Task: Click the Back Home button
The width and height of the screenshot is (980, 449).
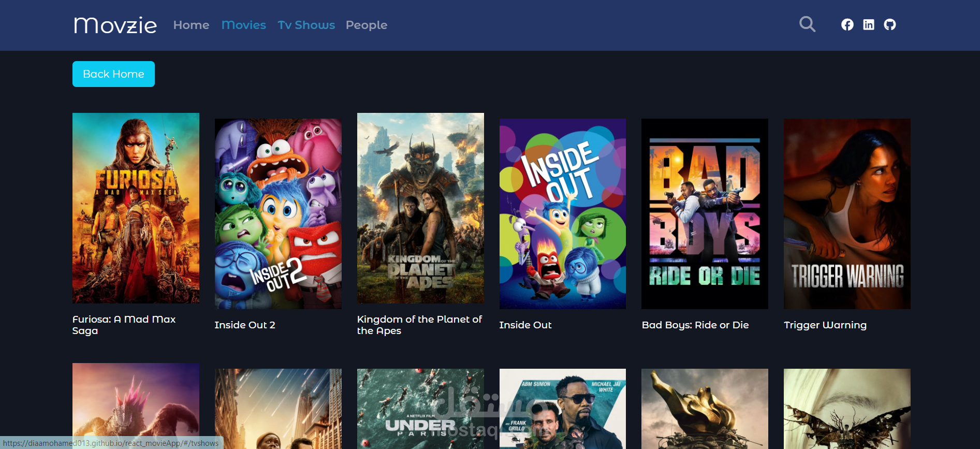Action: 113,74
